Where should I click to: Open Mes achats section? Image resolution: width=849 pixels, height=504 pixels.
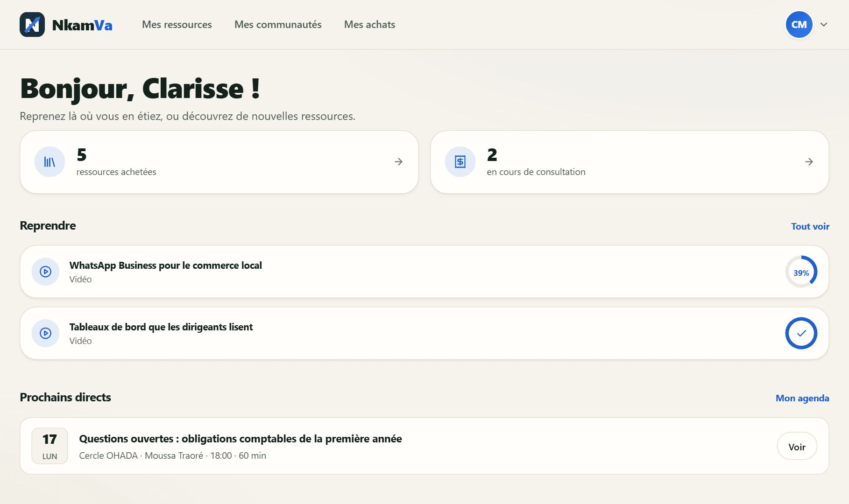[x=369, y=25]
